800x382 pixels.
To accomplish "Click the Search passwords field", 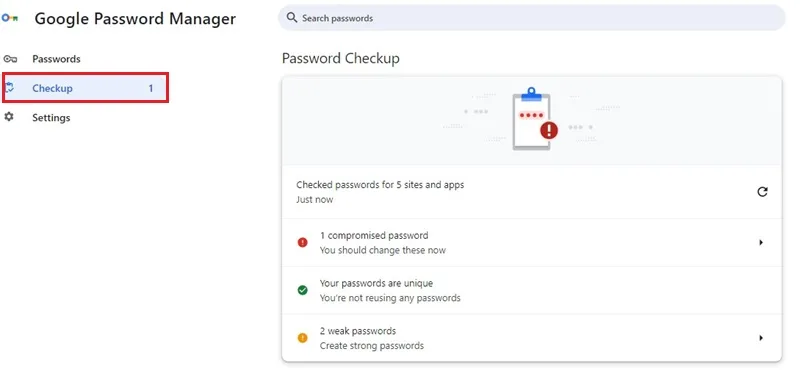I will click(531, 18).
